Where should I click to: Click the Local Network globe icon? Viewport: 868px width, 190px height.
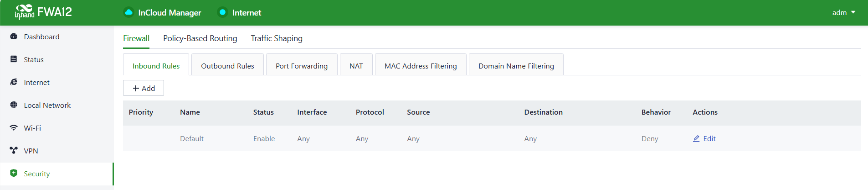click(14, 105)
